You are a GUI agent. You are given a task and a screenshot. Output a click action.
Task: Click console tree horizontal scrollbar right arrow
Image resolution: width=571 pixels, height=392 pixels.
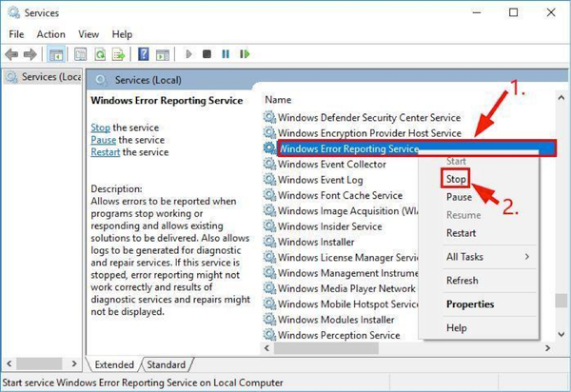click(74, 363)
